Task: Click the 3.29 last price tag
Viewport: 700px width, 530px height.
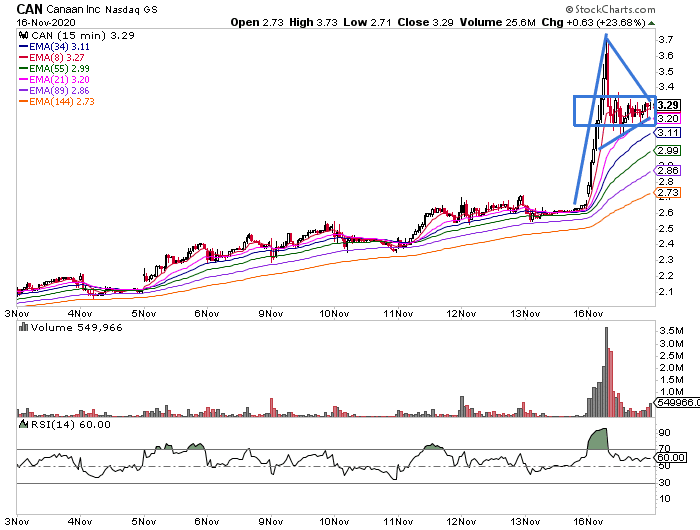Action: pos(668,105)
